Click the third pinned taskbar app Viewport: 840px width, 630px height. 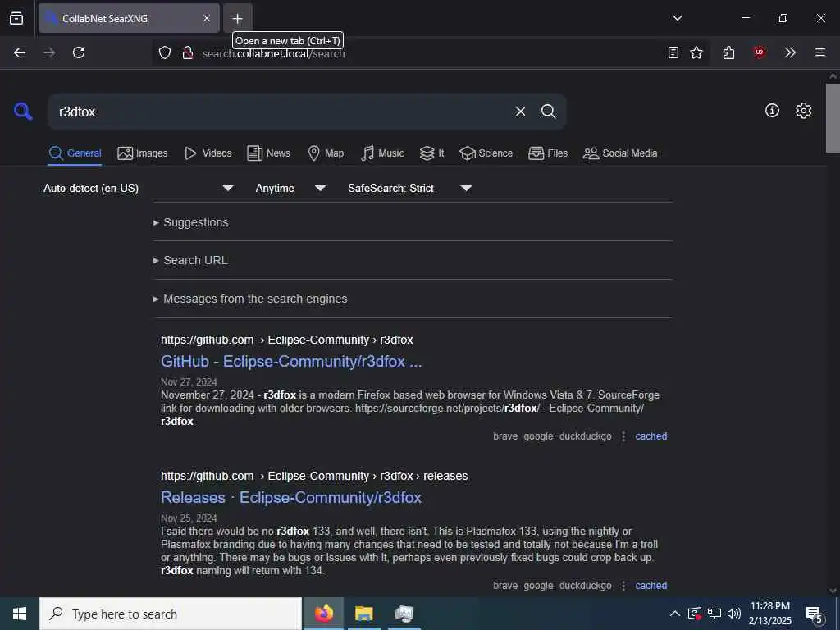tap(404, 614)
